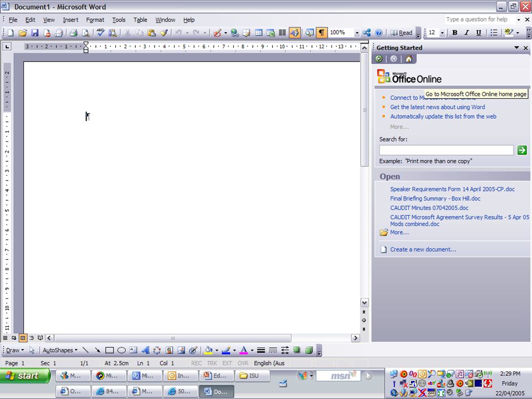The height and width of the screenshot is (399, 532).
Task: Open the Format menu
Action: (95, 20)
